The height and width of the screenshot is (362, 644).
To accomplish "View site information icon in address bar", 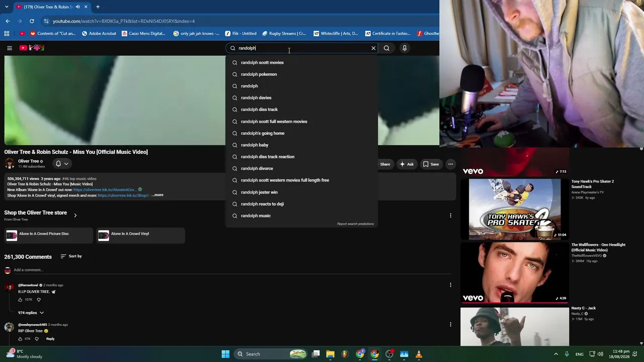I will (x=46, y=21).
